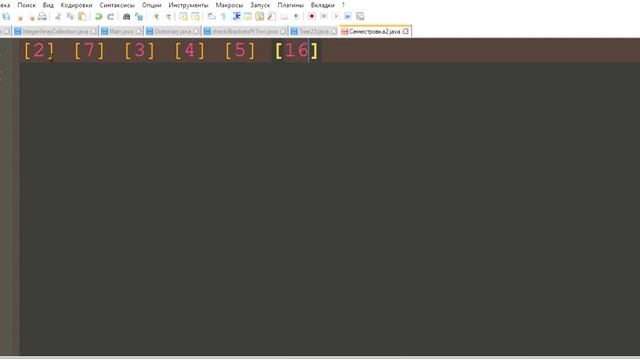Close the Семестровка2.java tab

406,31
